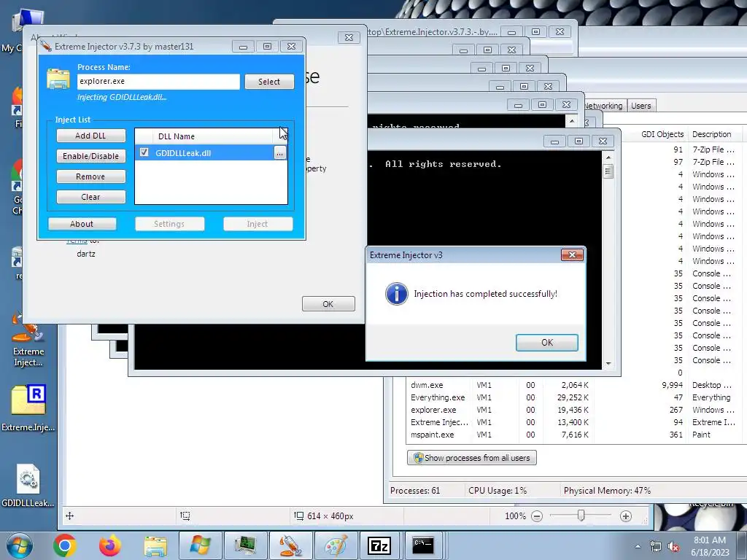Click the About Windows flag taskbar button
The image size is (747, 560).
tap(200, 545)
